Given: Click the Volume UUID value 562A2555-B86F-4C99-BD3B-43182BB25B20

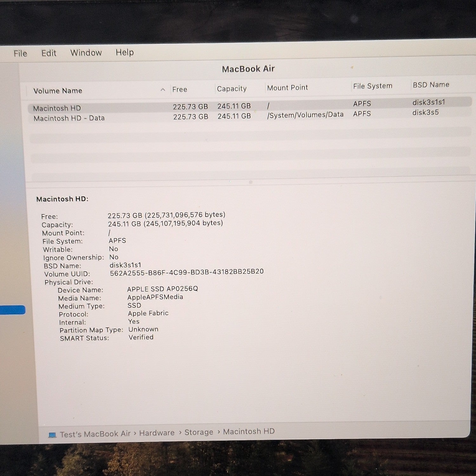Looking at the screenshot, I should 187,272.
